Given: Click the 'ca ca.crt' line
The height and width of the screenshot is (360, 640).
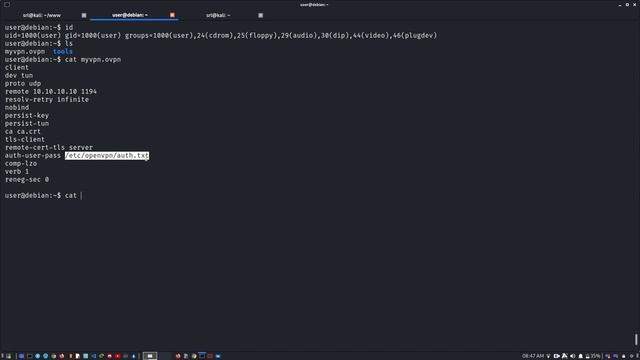Looking at the screenshot, I should [x=23, y=131].
